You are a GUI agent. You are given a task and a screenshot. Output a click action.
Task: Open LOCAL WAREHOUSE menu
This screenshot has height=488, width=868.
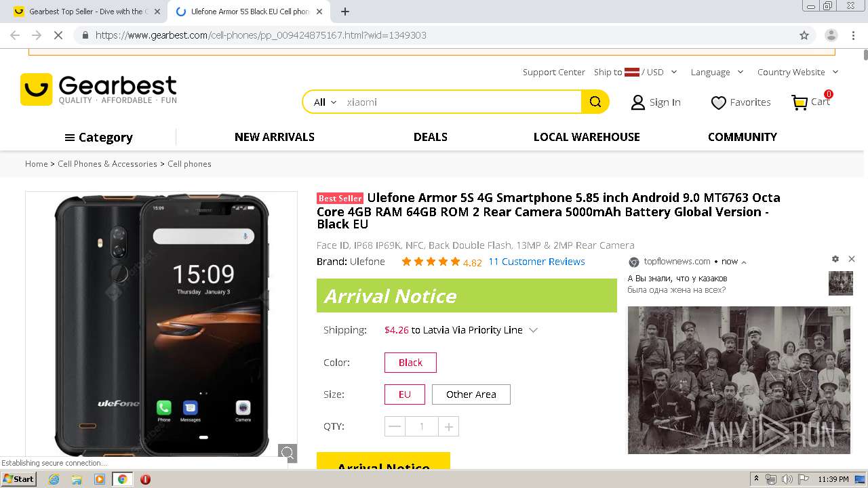(x=587, y=137)
